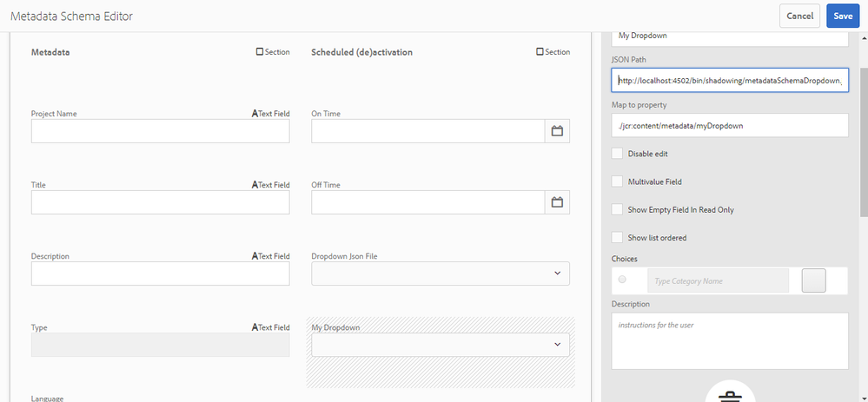Toggle the Scheduled (de)activation Section checkbox
Screen dimensions: 868x402
[x=540, y=52]
